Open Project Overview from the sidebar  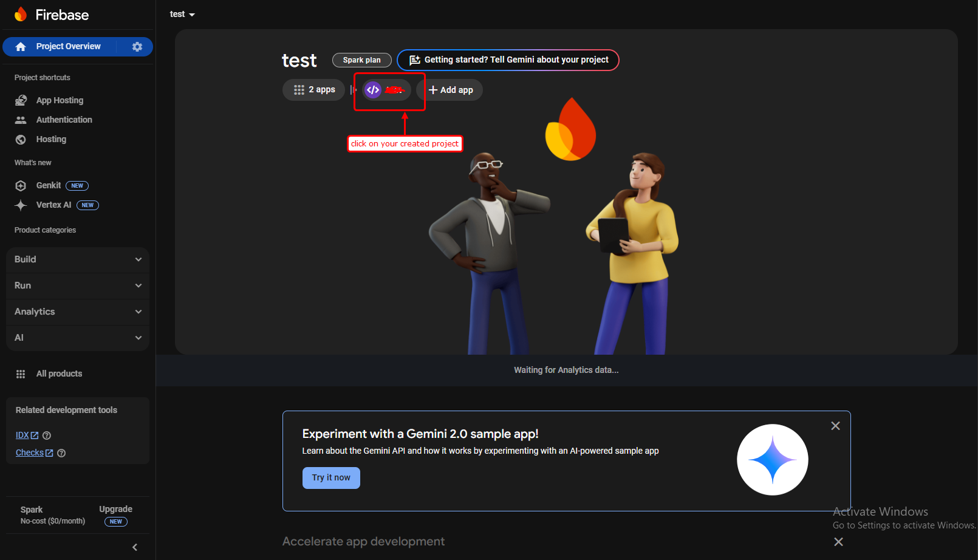[68, 46]
